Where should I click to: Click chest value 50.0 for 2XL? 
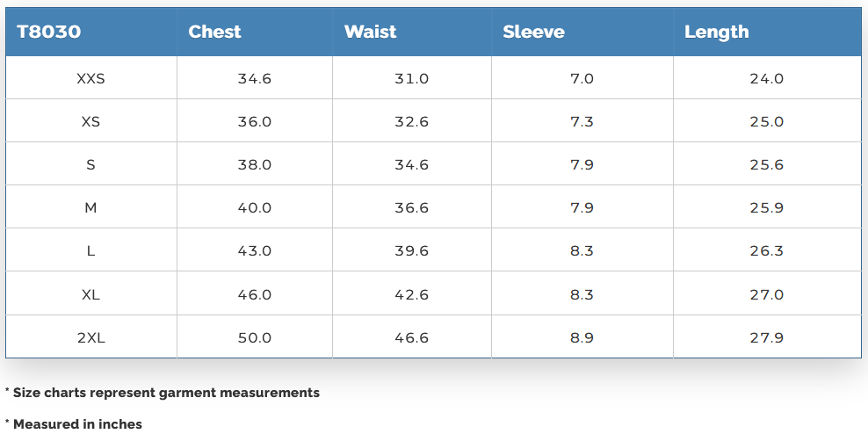(255, 337)
